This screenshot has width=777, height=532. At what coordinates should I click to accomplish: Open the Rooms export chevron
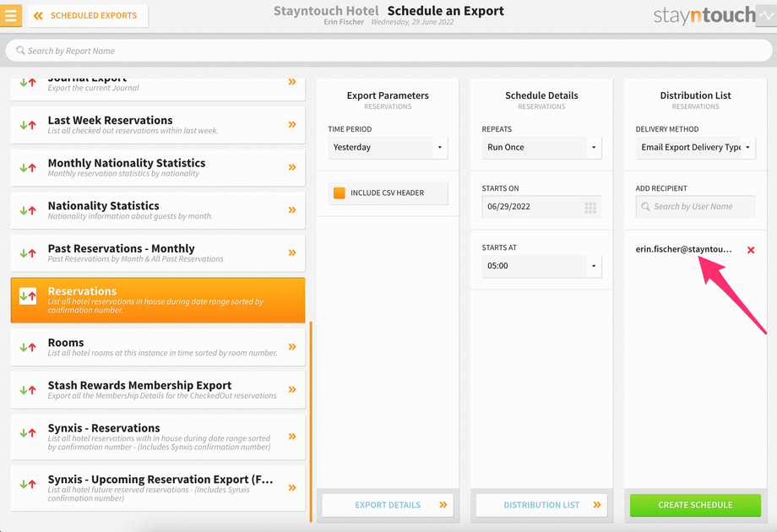(292, 347)
